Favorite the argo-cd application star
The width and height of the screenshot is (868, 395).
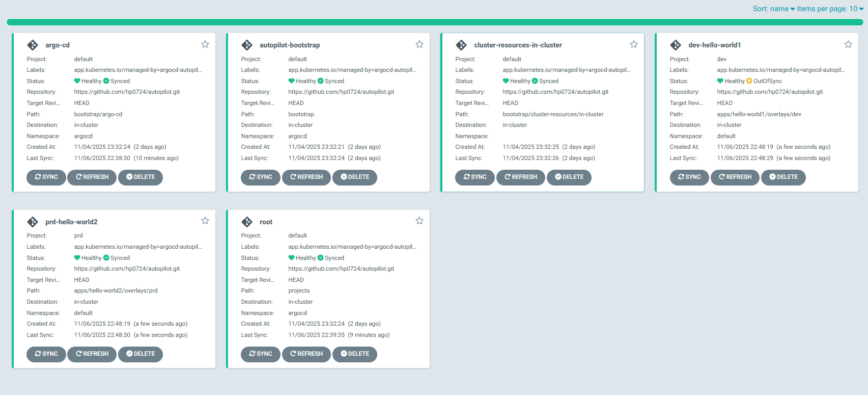pos(205,44)
